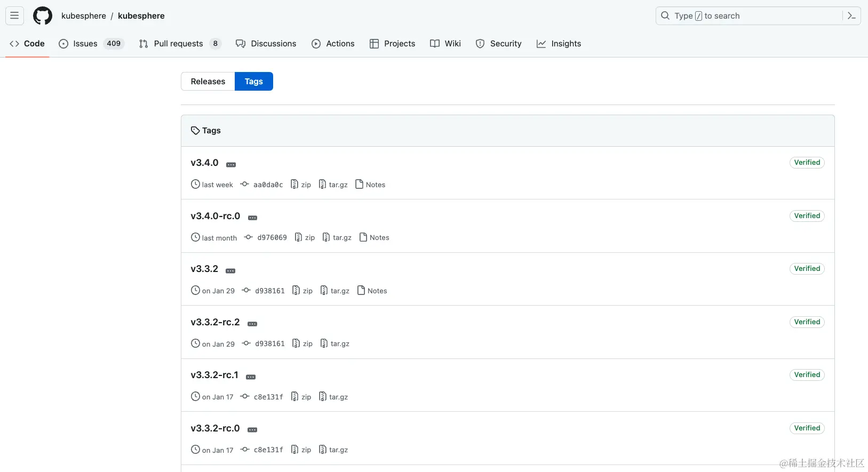
Task: Download v3.3.2-rc.0 zip archive
Action: click(301, 450)
